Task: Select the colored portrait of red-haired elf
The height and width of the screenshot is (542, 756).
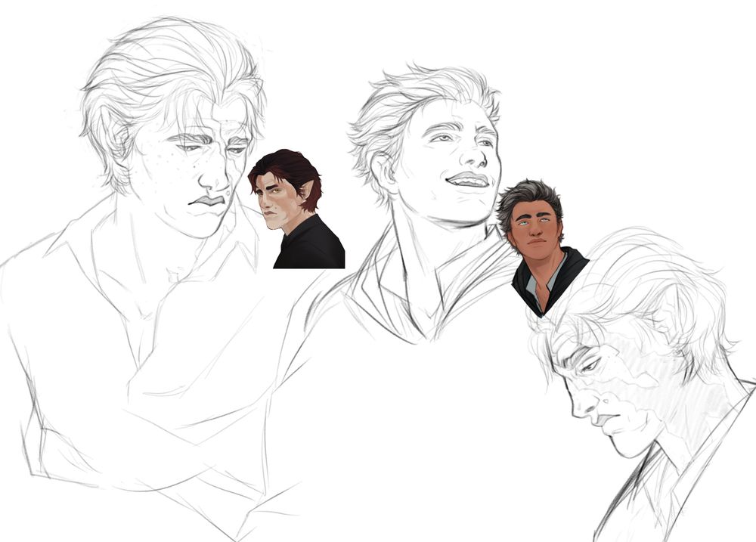Action: pyautogui.click(x=296, y=209)
